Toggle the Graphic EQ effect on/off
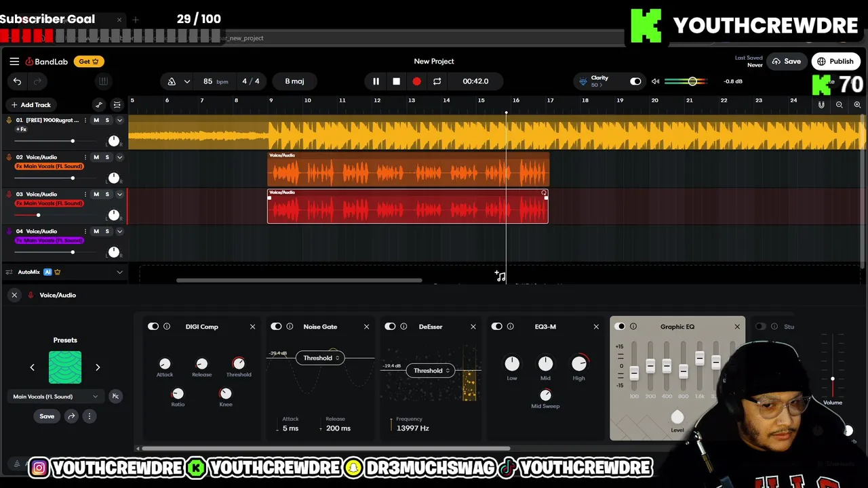Image resolution: width=868 pixels, height=488 pixels. tap(620, 327)
